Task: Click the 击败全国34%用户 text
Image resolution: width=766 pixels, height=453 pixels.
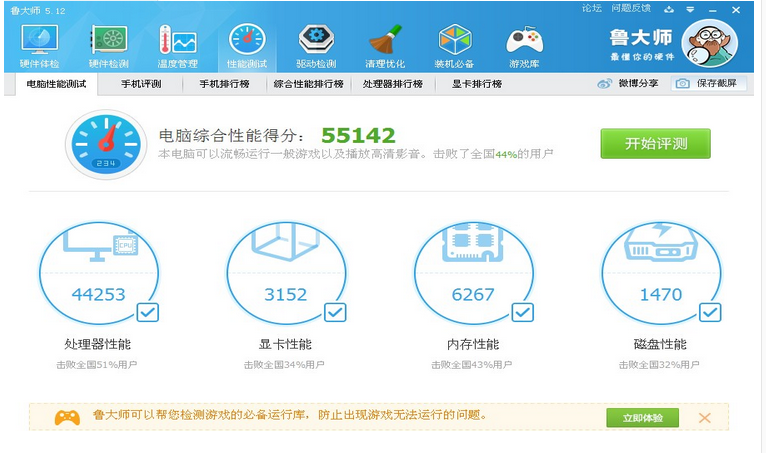Action: pos(284,365)
